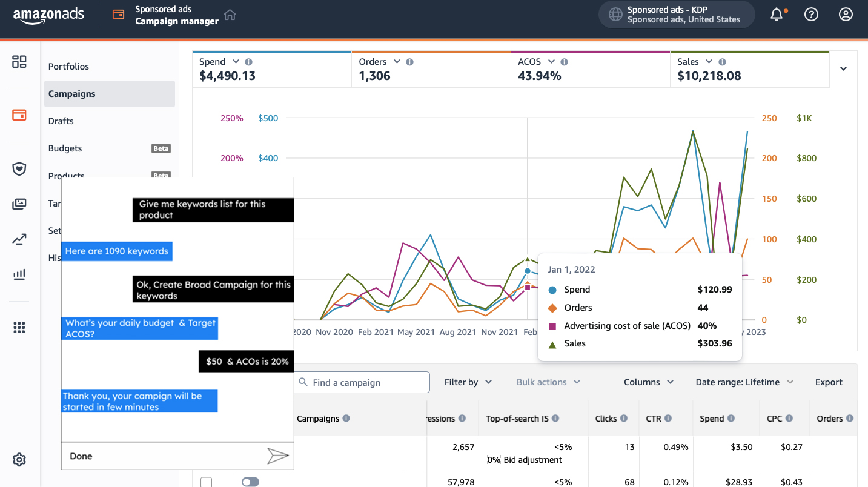Click the send arrow in chat box
The height and width of the screenshot is (487, 868).
[x=277, y=456]
